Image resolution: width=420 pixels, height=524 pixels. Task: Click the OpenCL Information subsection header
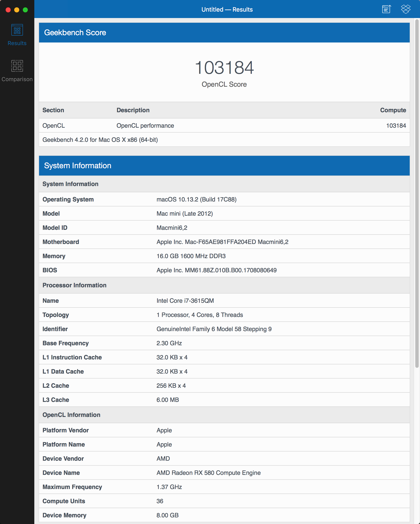pos(71,415)
